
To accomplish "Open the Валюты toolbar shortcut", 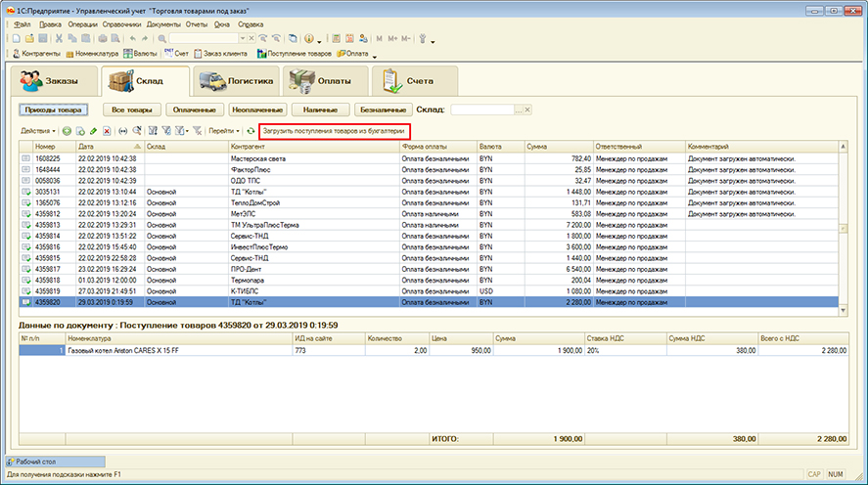I will [141, 53].
